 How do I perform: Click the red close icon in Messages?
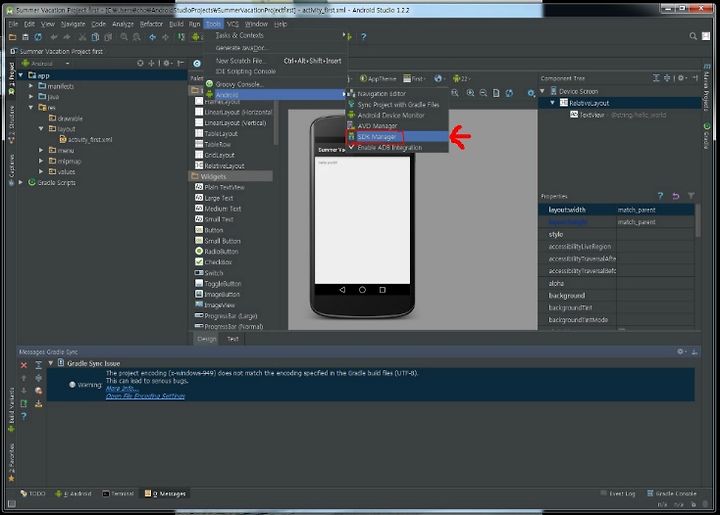[24, 365]
